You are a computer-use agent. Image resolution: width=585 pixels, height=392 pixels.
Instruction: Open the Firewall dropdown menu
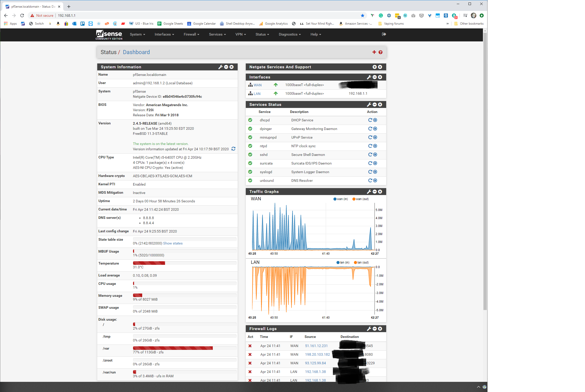tap(190, 34)
